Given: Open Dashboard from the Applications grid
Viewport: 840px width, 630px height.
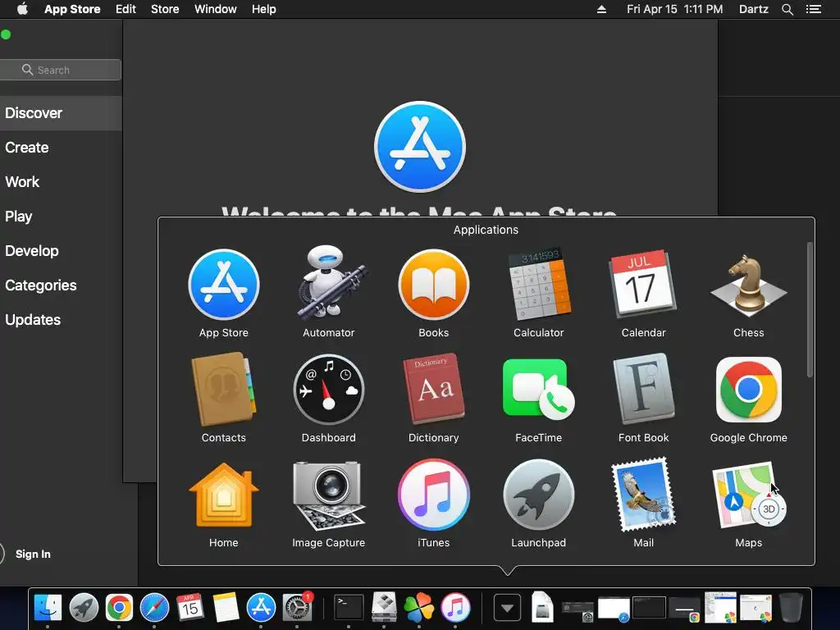Looking at the screenshot, I should 329,390.
